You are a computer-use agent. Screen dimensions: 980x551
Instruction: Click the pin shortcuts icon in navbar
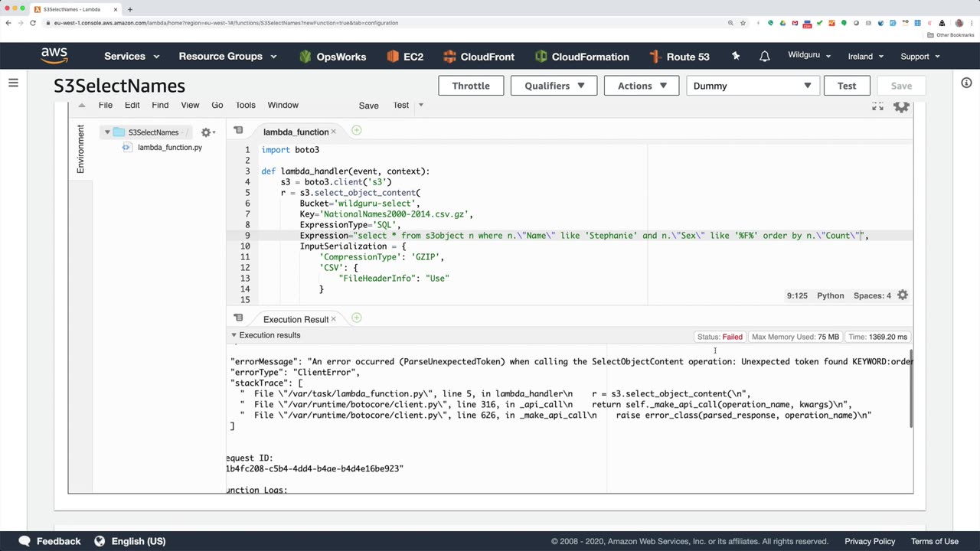(736, 57)
